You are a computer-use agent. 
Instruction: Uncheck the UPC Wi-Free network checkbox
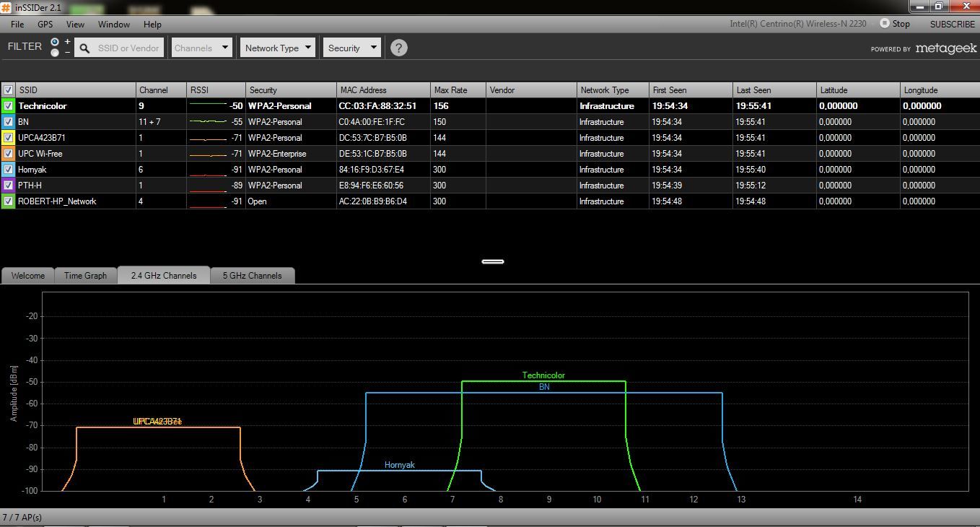(8, 154)
